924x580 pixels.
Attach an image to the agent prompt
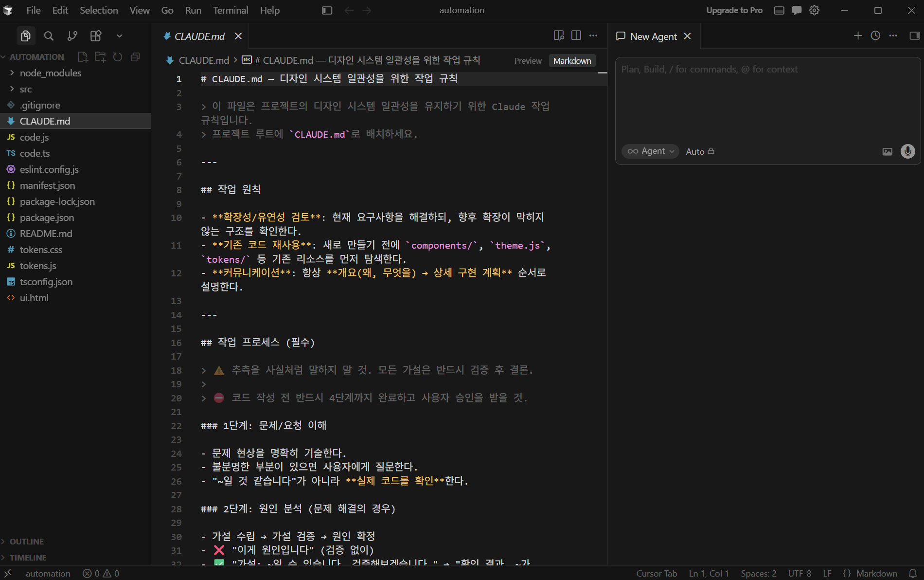(x=888, y=151)
